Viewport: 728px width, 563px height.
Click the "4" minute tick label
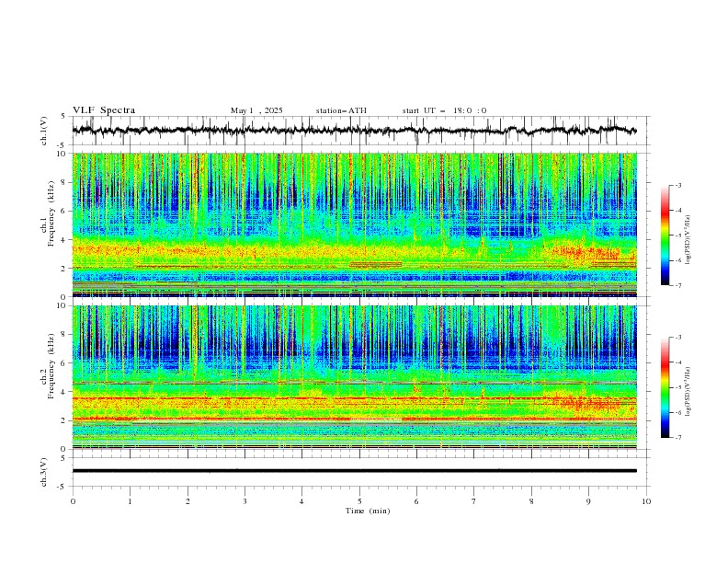301,501
